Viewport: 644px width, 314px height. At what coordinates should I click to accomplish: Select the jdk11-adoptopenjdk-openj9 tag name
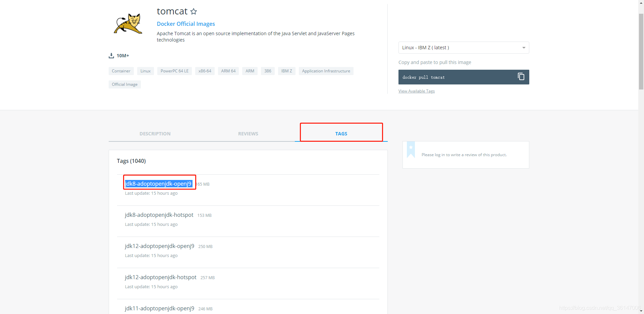[x=160, y=308]
